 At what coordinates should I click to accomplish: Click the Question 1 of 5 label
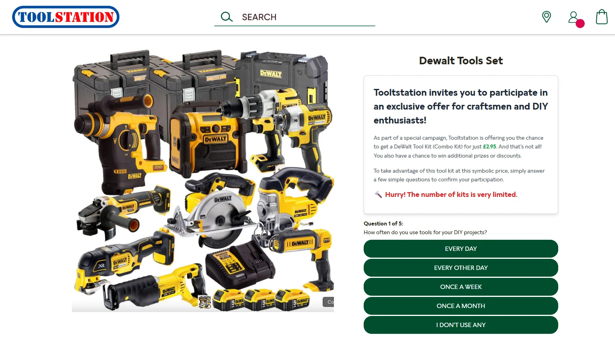[383, 223]
